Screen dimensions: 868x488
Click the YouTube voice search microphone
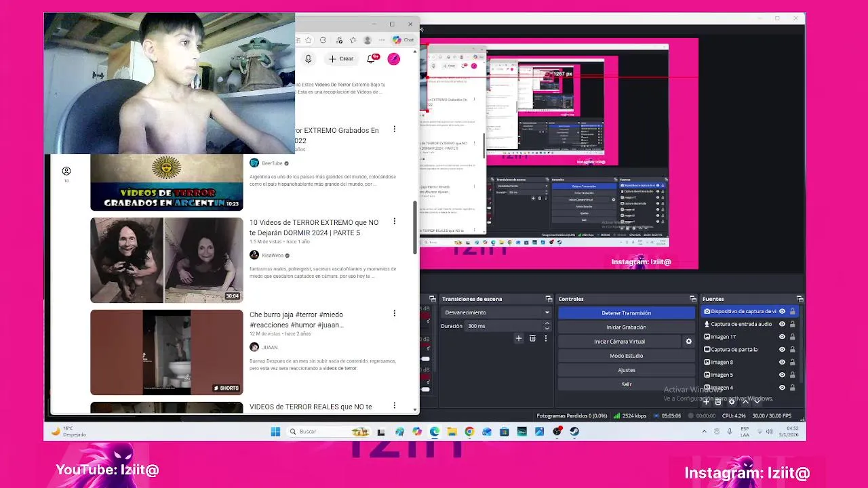click(x=308, y=59)
